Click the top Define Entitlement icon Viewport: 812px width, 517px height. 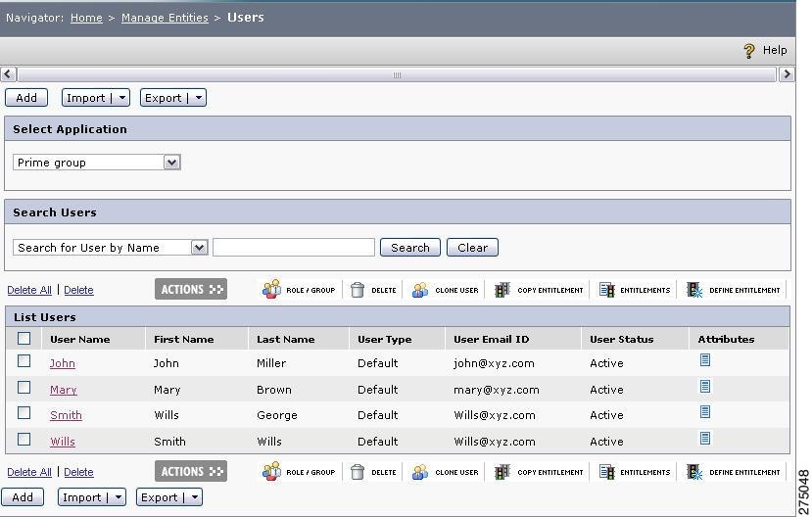(694, 290)
